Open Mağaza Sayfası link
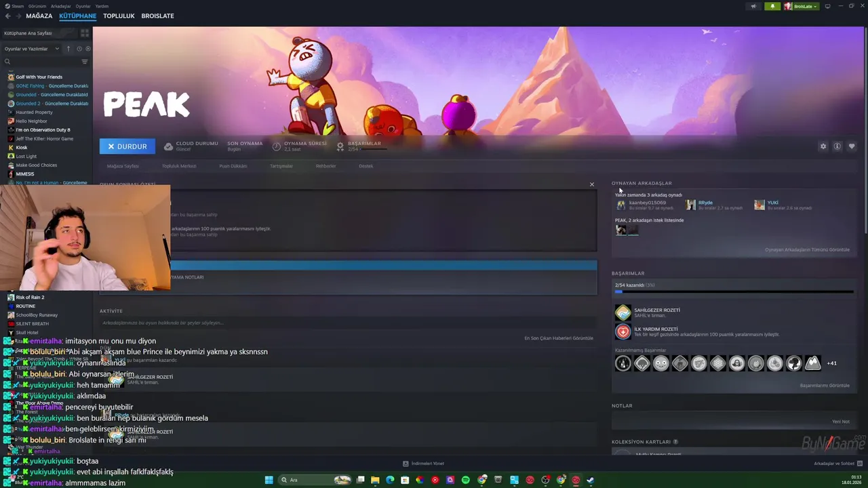Viewport: 868px width, 488px height. tap(123, 166)
